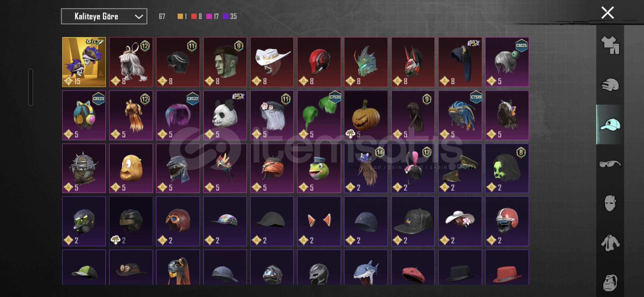Click the vertical scroll indicator on left
Screen dimensions: 644x297
click(x=31, y=87)
